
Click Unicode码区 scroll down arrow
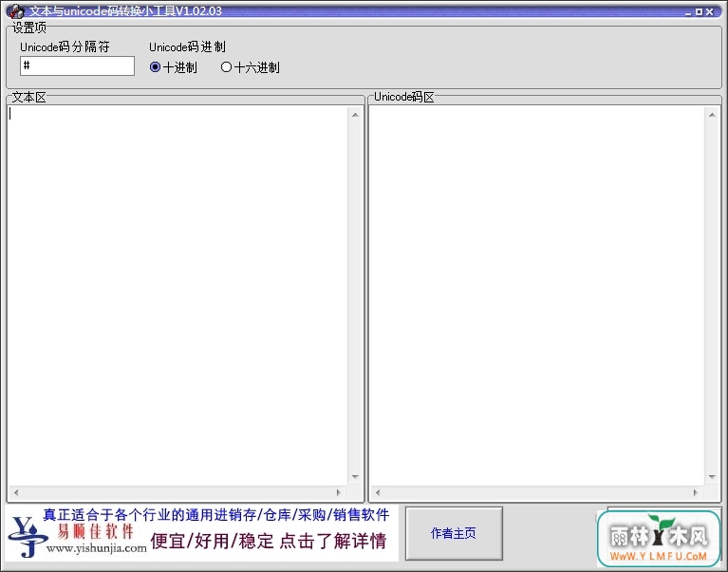[712, 477]
